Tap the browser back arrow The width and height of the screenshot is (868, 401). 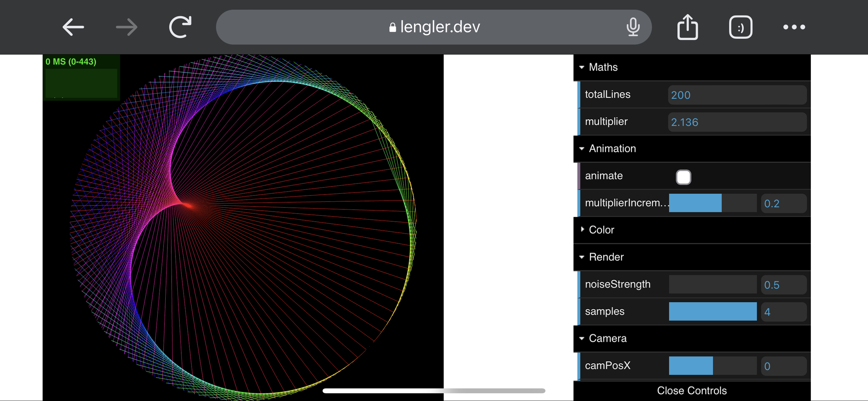pos(73,28)
